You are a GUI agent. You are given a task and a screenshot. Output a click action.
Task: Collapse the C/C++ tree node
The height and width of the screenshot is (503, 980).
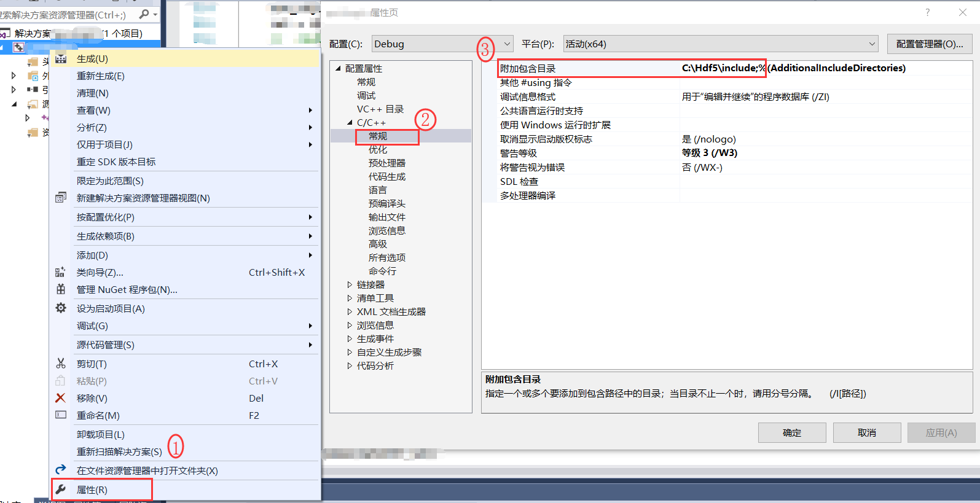350,123
